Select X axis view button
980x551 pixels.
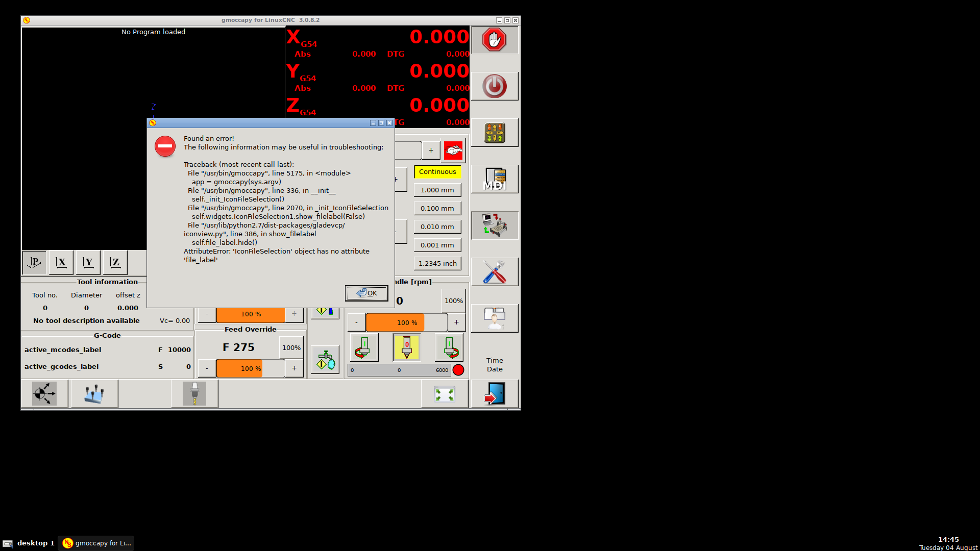point(61,263)
